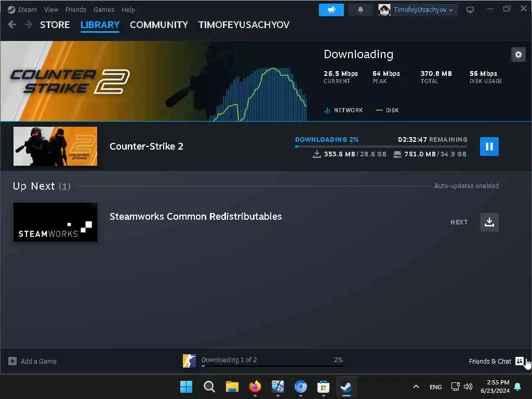Click the 02:32:47 REMAINING text
This screenshot has height=399, width=532.
pyautogui.click(x=433, y=139)
